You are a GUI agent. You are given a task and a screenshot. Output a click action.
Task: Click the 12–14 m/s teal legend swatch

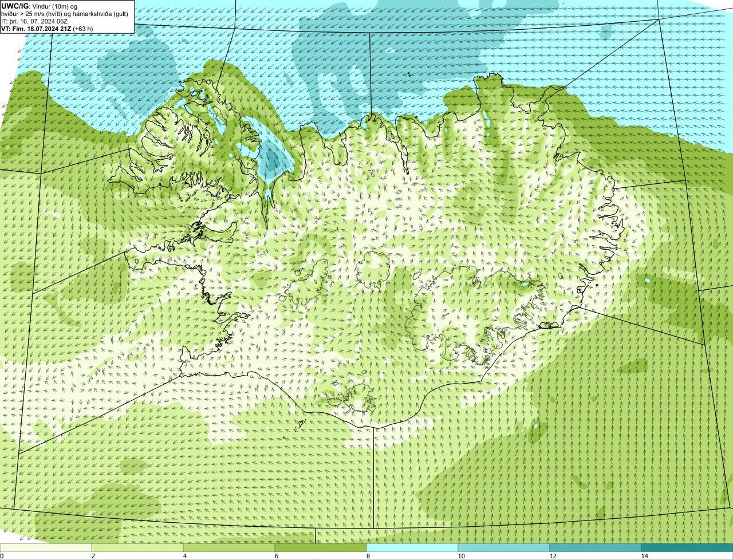(x=596, y=547)
